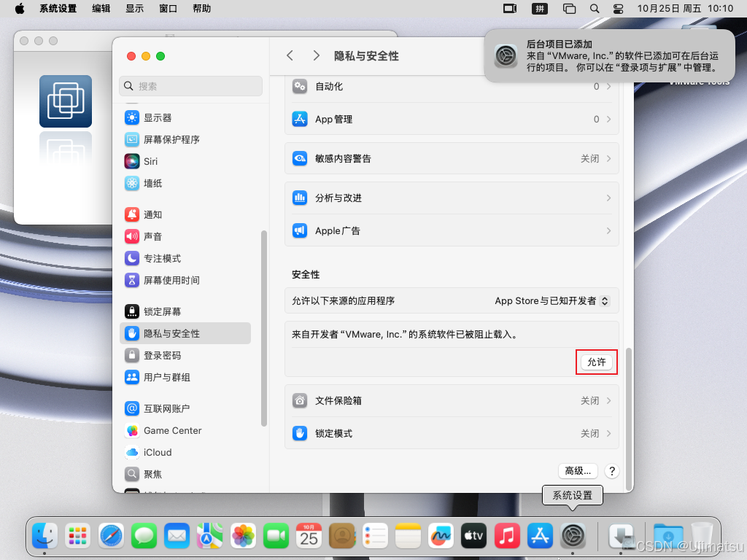Select Privacy & Security (隐私与安全性) hand icon
The width and height of the screenshot is (747, 560).
click(x=132, y=334)
